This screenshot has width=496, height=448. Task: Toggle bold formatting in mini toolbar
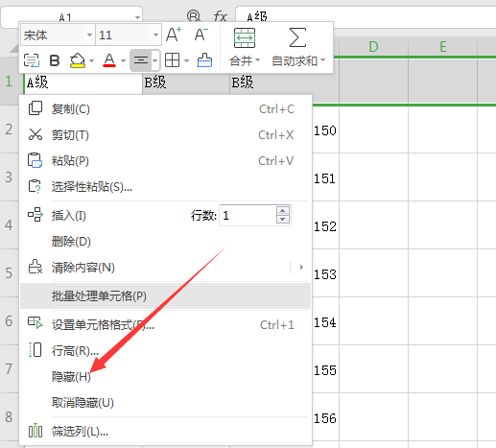click(x=55, y=60)
